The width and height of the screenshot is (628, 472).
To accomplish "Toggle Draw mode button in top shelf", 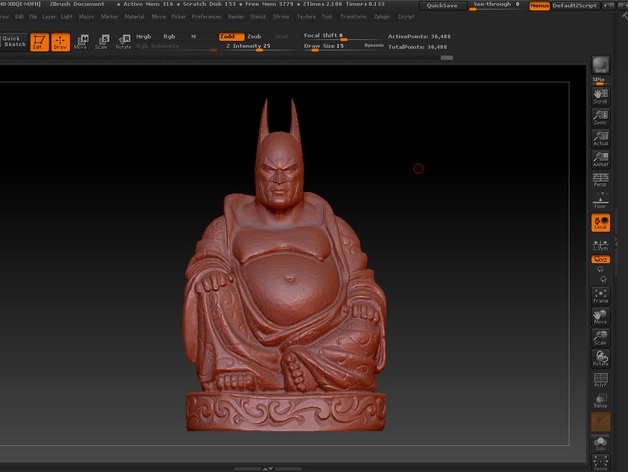I will (60, 42).
